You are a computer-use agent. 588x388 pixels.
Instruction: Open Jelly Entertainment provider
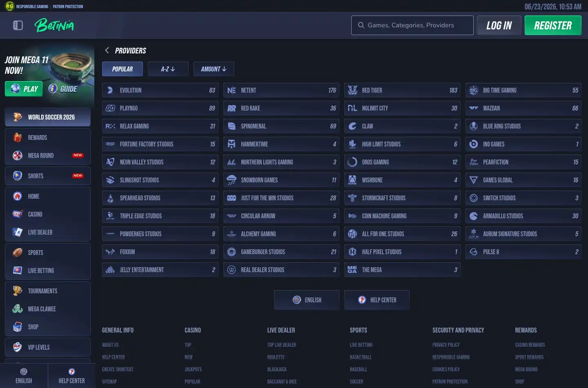[x=160, y=270]
